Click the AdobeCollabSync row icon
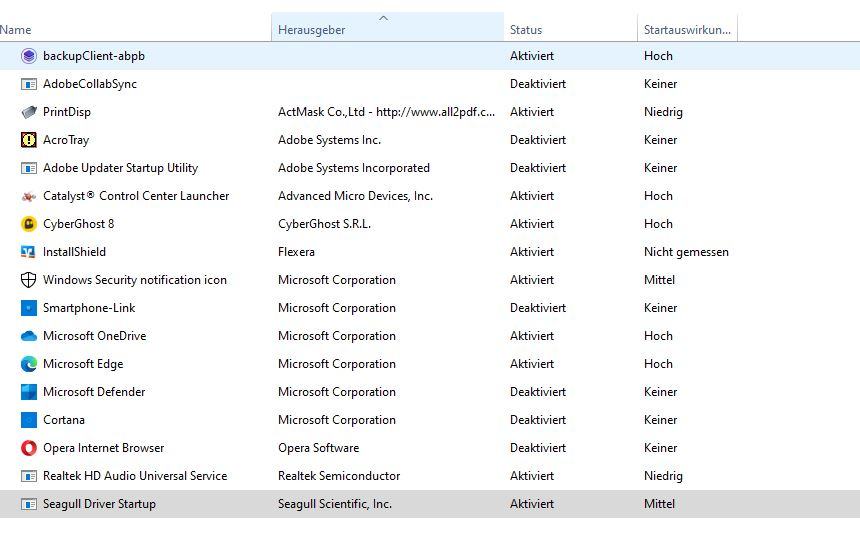The width and height of the screenshot is (860, 554). click(x=29, y=84)
